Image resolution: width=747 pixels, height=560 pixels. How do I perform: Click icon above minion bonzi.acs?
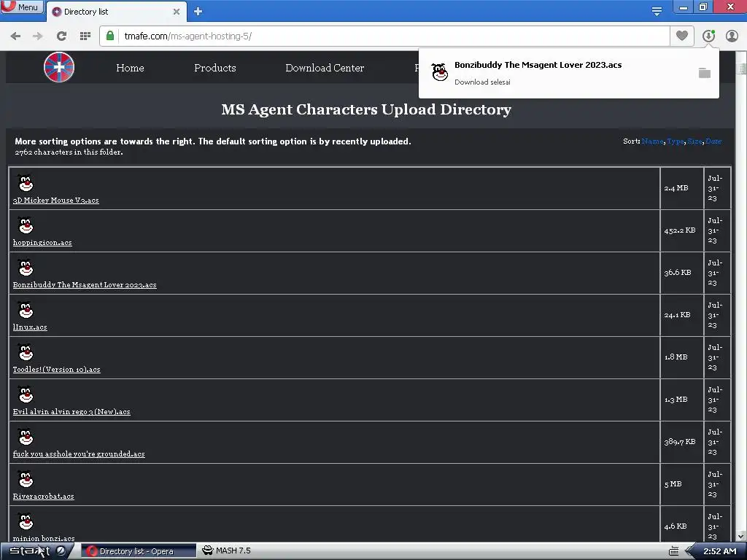point(26,521)
